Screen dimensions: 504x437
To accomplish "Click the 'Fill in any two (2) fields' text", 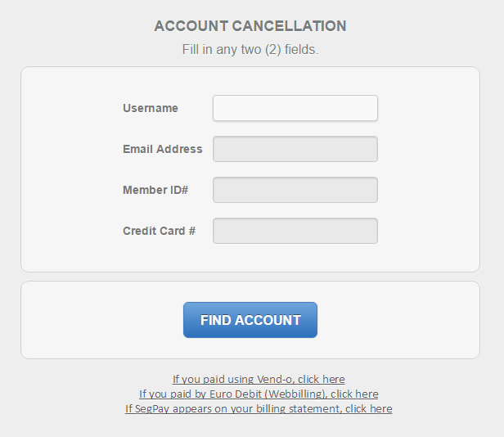I will pos(250,49).
